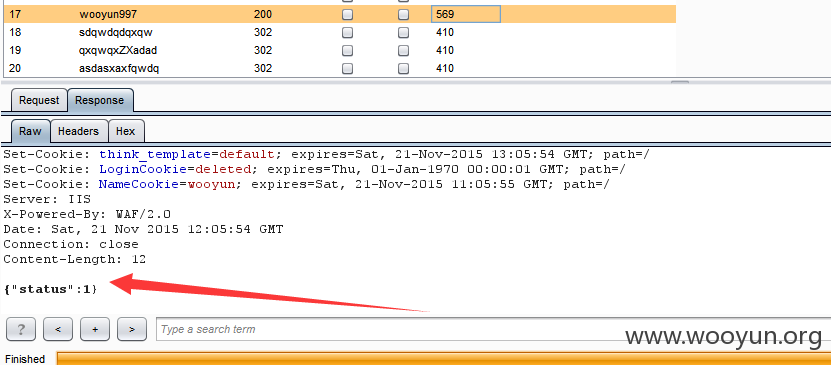Click the plus search options button
Image resolution: width=831 pixels, height=365 pixels.
pyautogui.click(x=95, y=329)
